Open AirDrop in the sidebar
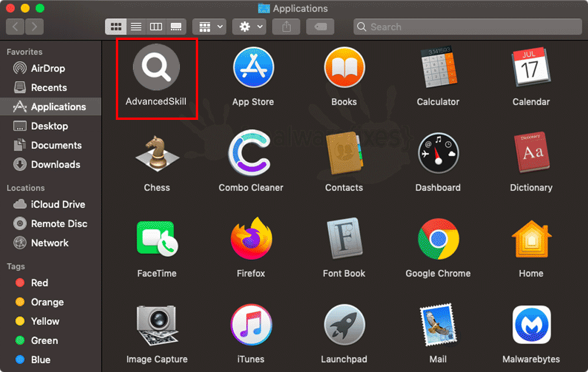Screen dimensions: 588x372 click(x=51, y=68)
